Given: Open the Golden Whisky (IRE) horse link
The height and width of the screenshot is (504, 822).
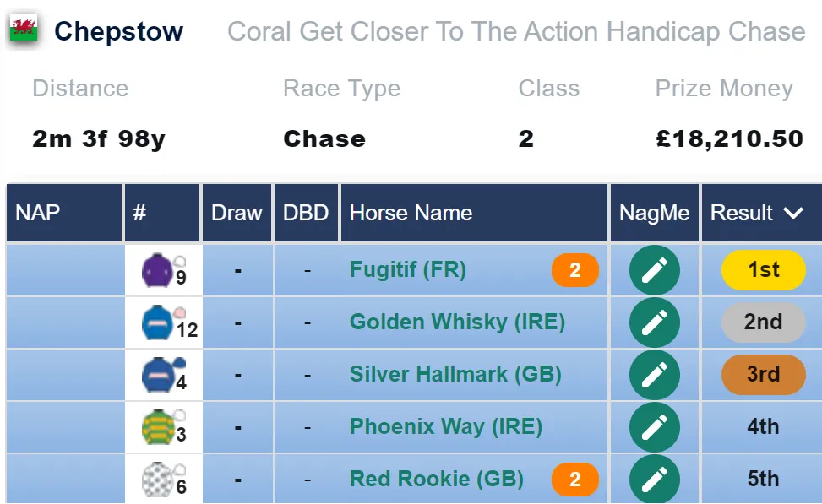Looking at the screenshot, I should [x=457, y=322].
